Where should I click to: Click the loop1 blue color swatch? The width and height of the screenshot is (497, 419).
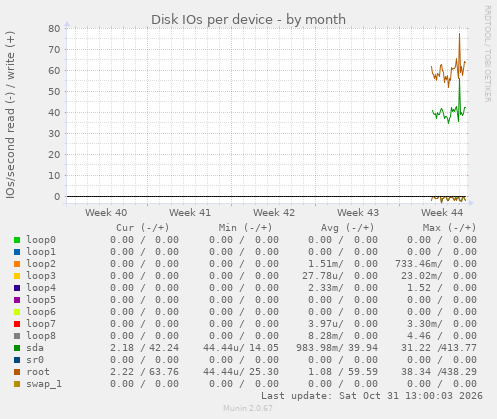[17, 252]
